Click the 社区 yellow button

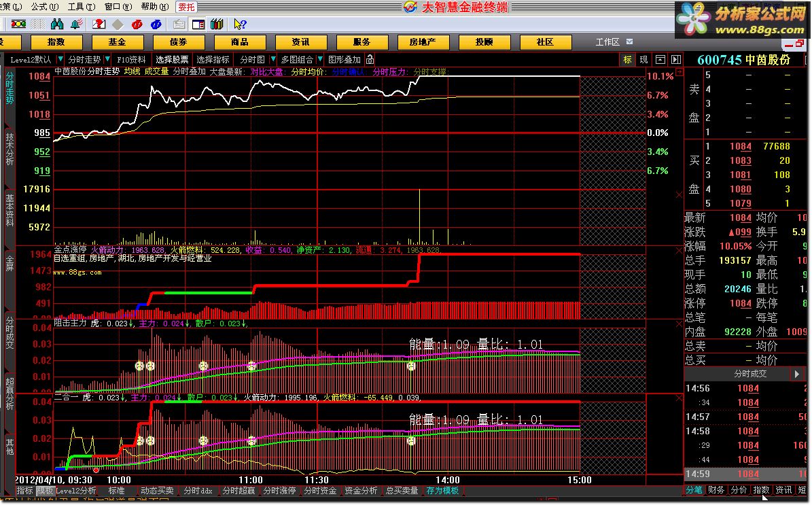546,42
